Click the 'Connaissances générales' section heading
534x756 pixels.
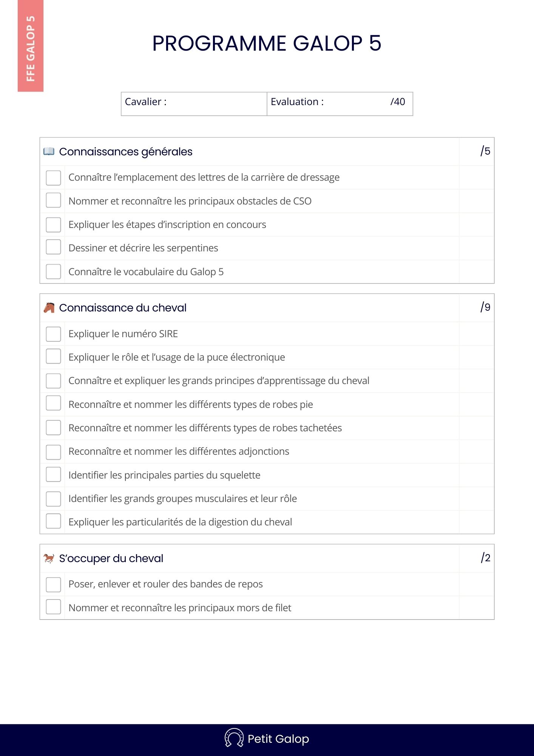click(126, 152)
